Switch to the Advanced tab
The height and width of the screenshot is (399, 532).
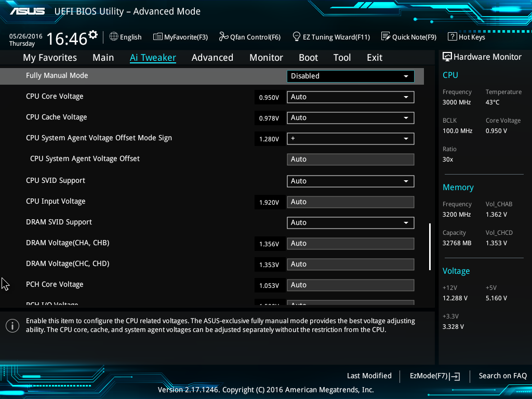point(212,58)
